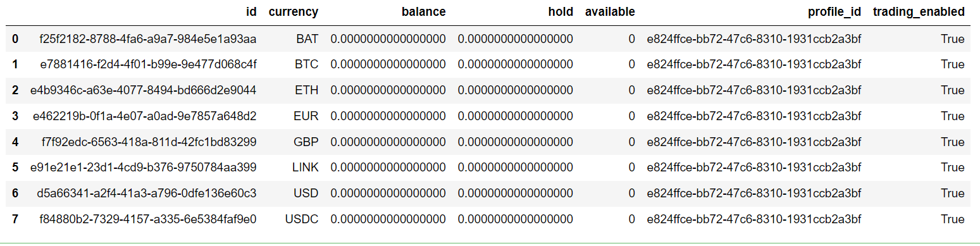Screen dimensions: 980x246
Task: Select the ETH currency cell
Action: [307, 90]
